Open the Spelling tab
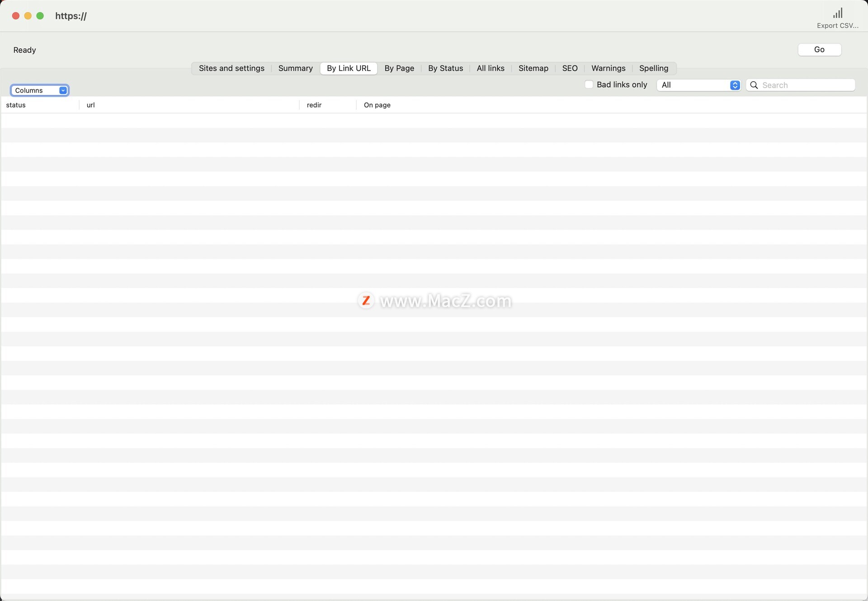This screenshot has height=601, width=868. click(653, 68)
